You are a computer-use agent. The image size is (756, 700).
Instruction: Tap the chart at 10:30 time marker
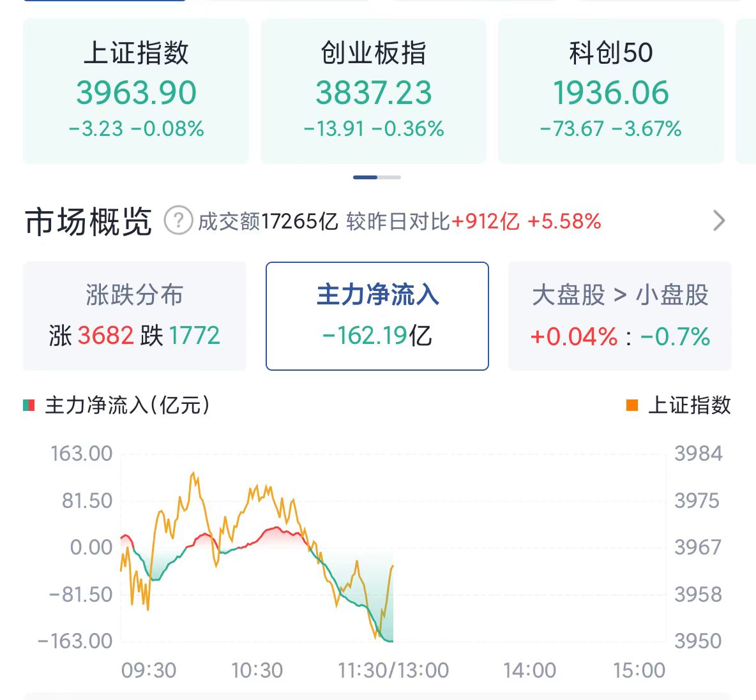257,671
